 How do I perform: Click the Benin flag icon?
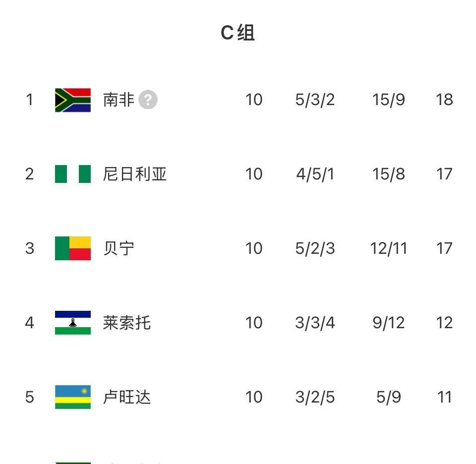pyautogui.click(x=73, y=248)
